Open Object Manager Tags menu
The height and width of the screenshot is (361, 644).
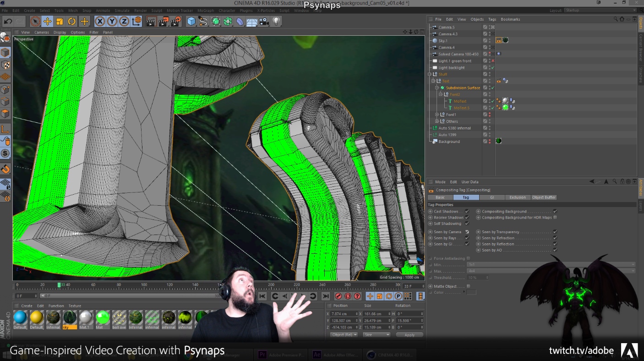(492, 19)
